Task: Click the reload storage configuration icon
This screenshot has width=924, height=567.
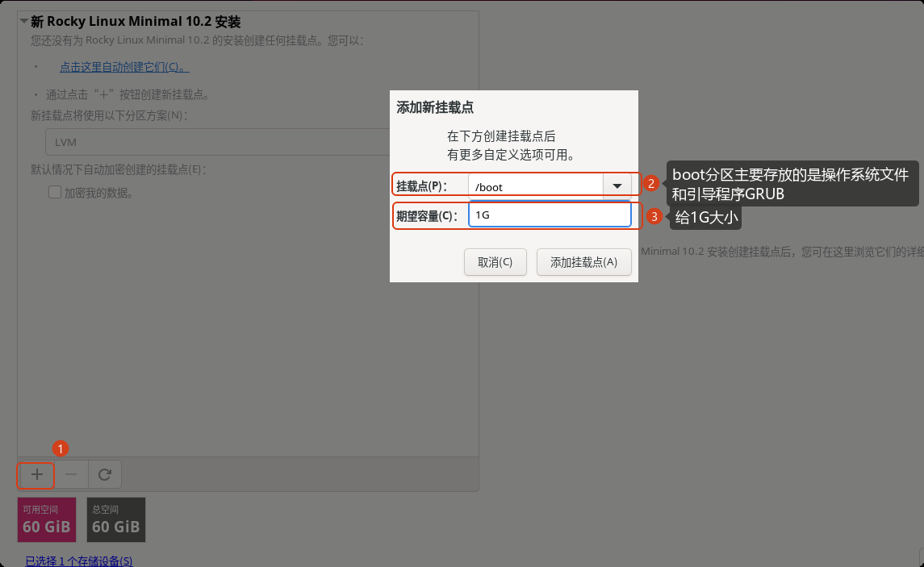Action: tap(105, 474)
